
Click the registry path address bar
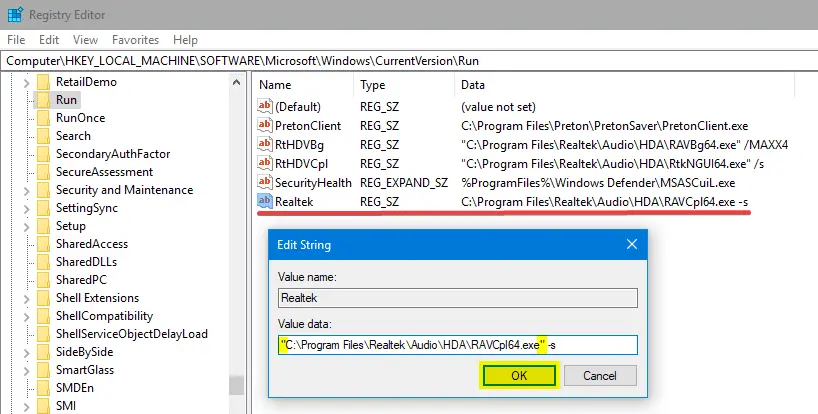[409, 60]
